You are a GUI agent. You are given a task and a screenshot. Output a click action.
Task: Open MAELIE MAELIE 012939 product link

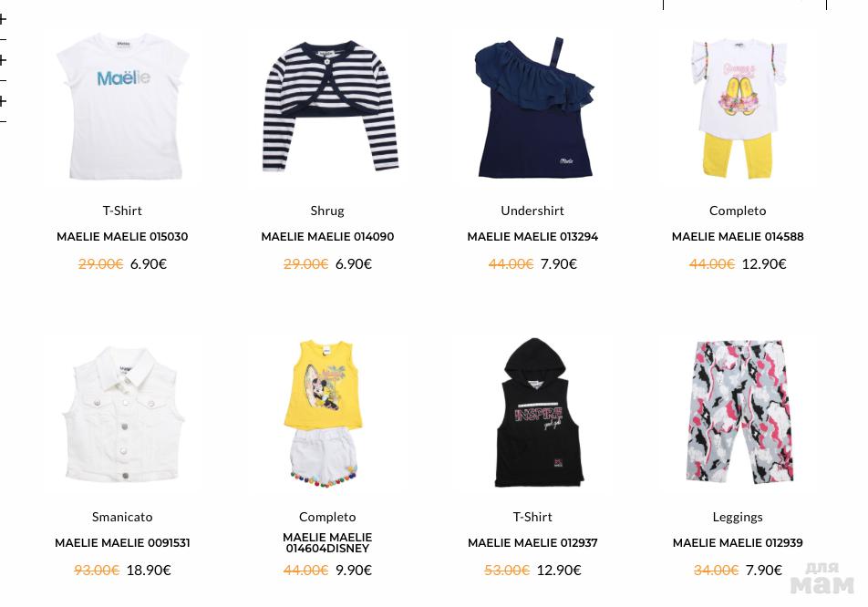738,543
